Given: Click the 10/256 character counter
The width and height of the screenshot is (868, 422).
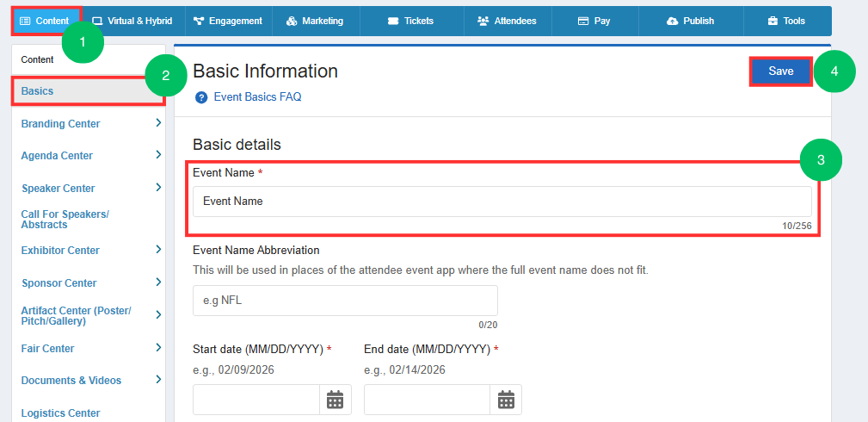Looking at the screenshot, I should 797,226.
